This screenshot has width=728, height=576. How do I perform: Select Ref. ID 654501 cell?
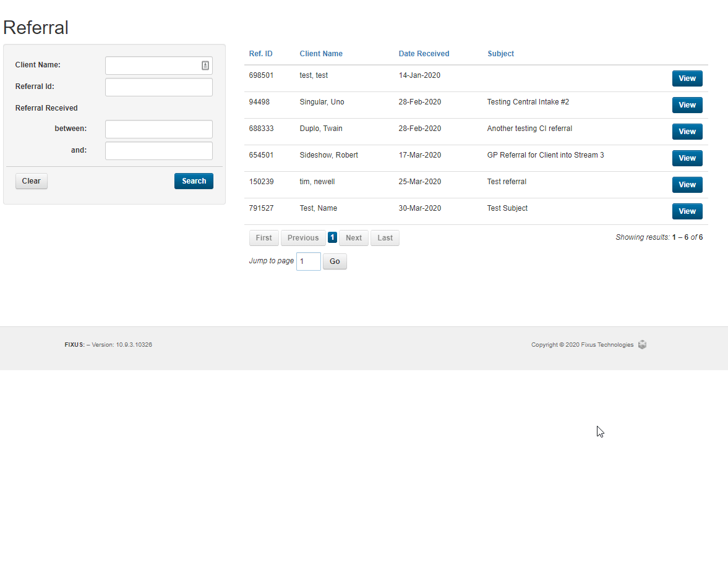pos(261,155)
